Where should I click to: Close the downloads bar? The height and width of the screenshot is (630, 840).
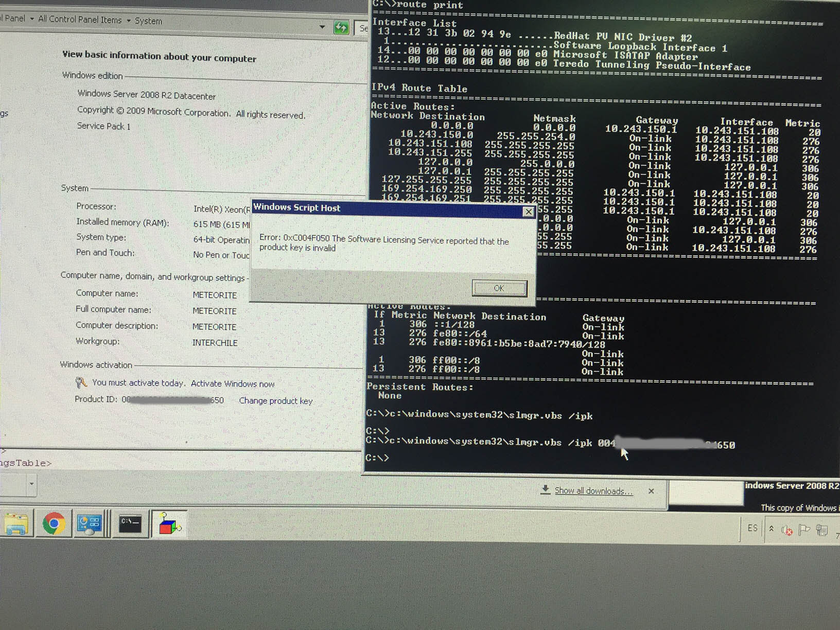(x=651, y=491)
